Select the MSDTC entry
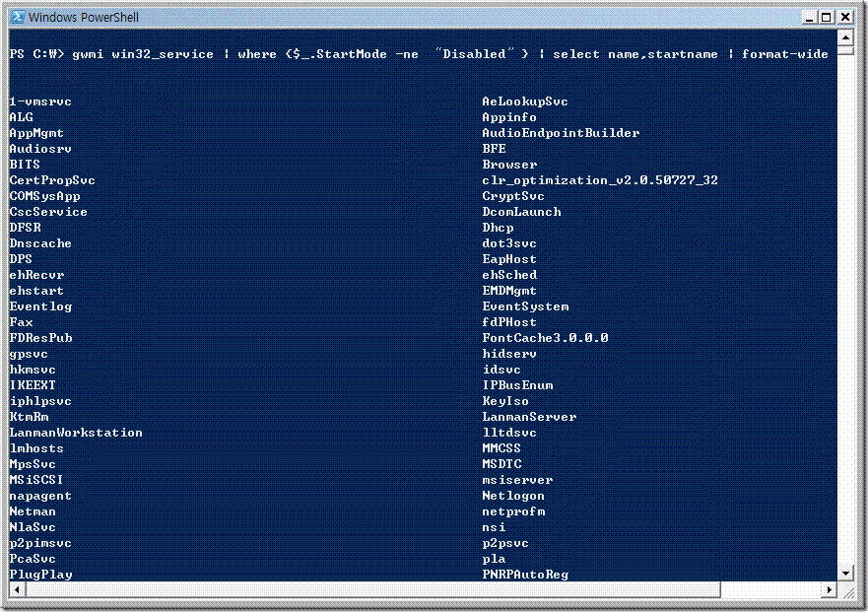 click(x=501, y=464)
